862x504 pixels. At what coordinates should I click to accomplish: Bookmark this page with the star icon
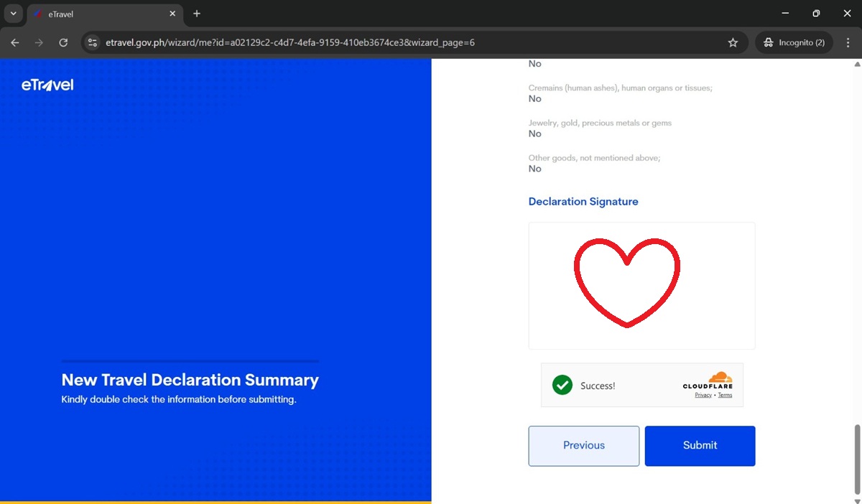tap(733, 42)
